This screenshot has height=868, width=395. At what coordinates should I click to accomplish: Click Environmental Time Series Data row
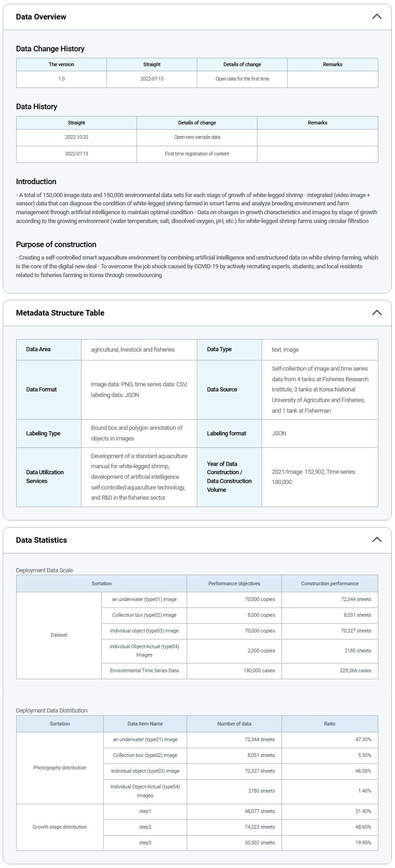pos(144,670)
